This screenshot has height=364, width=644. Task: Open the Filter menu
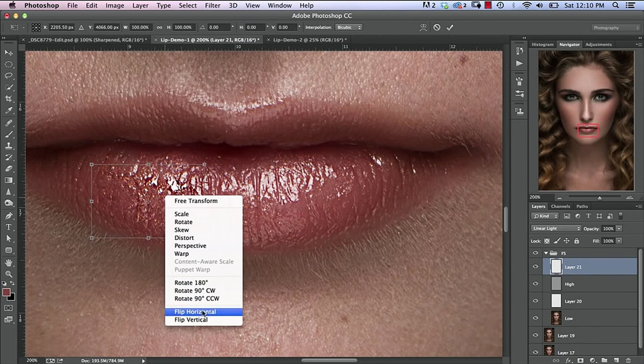[x=212, y=5]
